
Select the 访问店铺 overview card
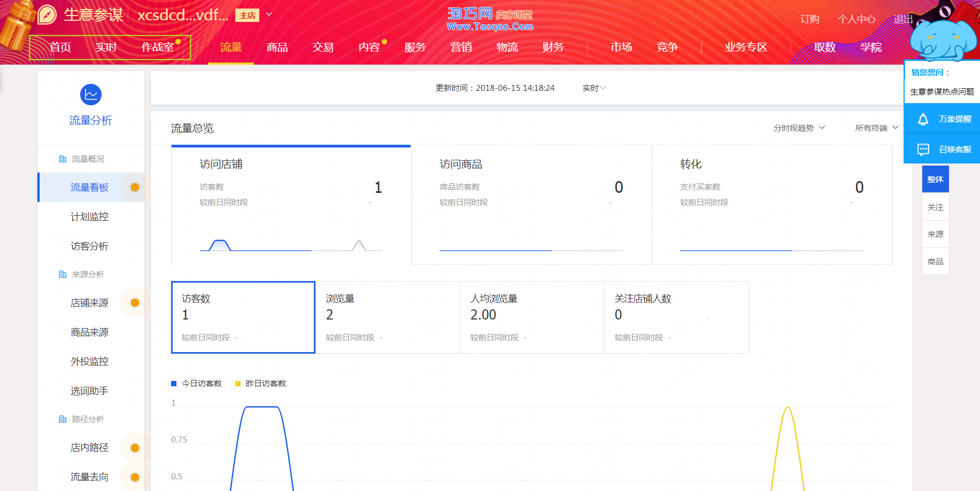(291, 205)
